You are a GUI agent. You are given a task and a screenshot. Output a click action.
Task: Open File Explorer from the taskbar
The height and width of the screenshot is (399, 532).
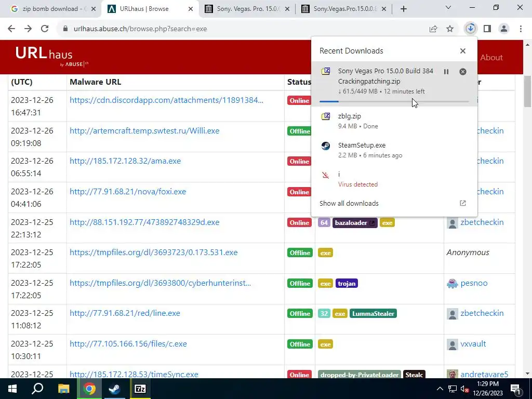click(63, 389)
